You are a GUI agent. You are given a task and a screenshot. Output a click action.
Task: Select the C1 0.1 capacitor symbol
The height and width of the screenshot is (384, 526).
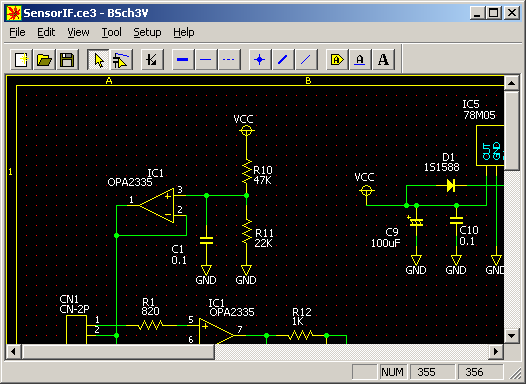[x=206, y=240]
